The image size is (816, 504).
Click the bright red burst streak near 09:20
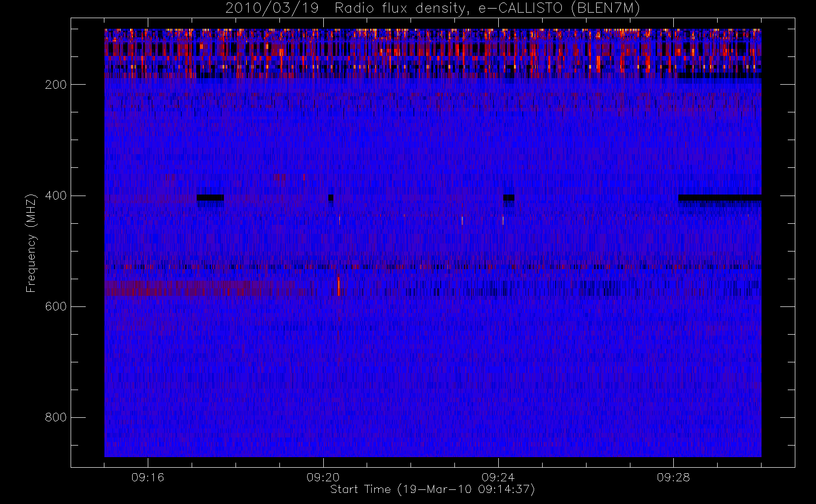point(338,286)
